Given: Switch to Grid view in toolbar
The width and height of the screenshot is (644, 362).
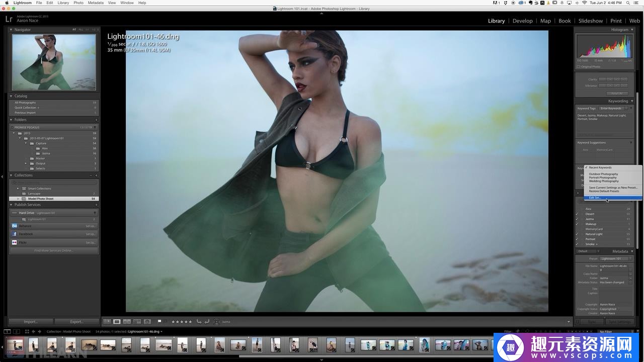Looking at the screenshot, I should (x=107, y=322).
